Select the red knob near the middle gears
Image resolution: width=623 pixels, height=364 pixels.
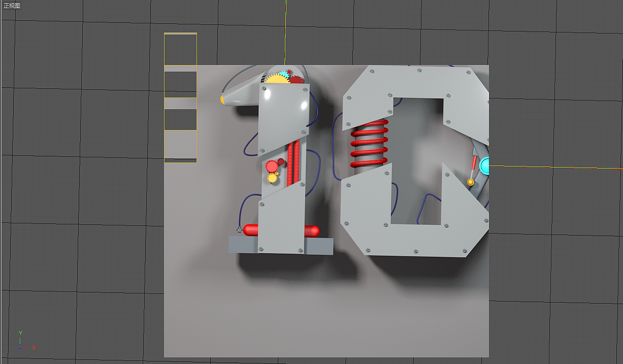pyautogui.click(x=281, y=161)
